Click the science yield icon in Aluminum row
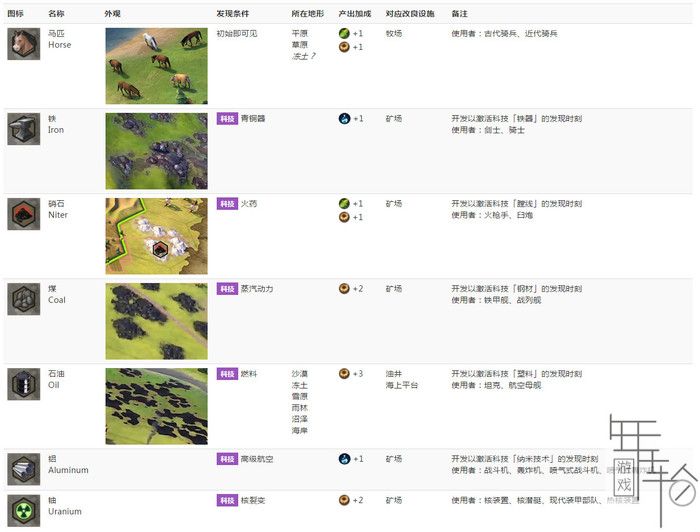 pos(344,458)
